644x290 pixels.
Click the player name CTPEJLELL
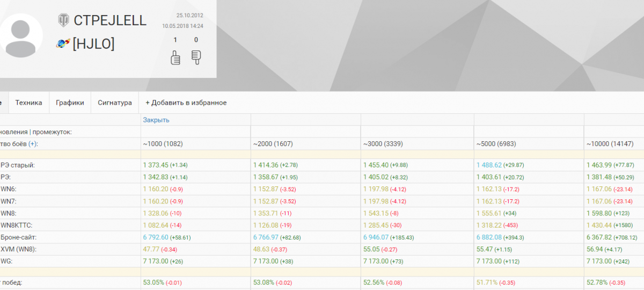point(110,20)
